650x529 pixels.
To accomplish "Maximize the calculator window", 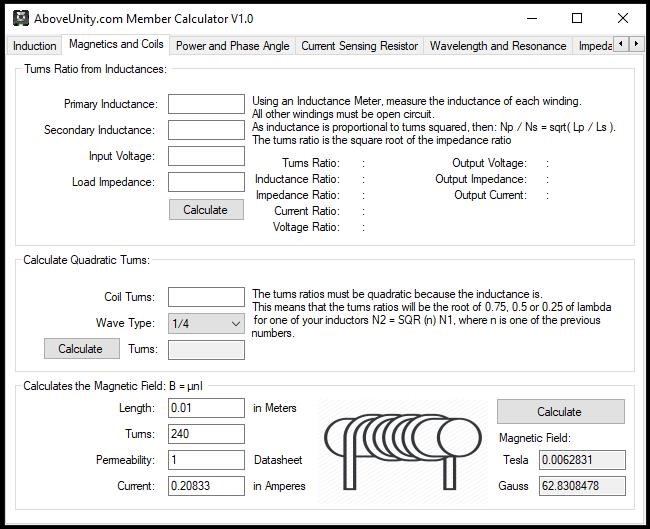I will [x=577, y=18].
